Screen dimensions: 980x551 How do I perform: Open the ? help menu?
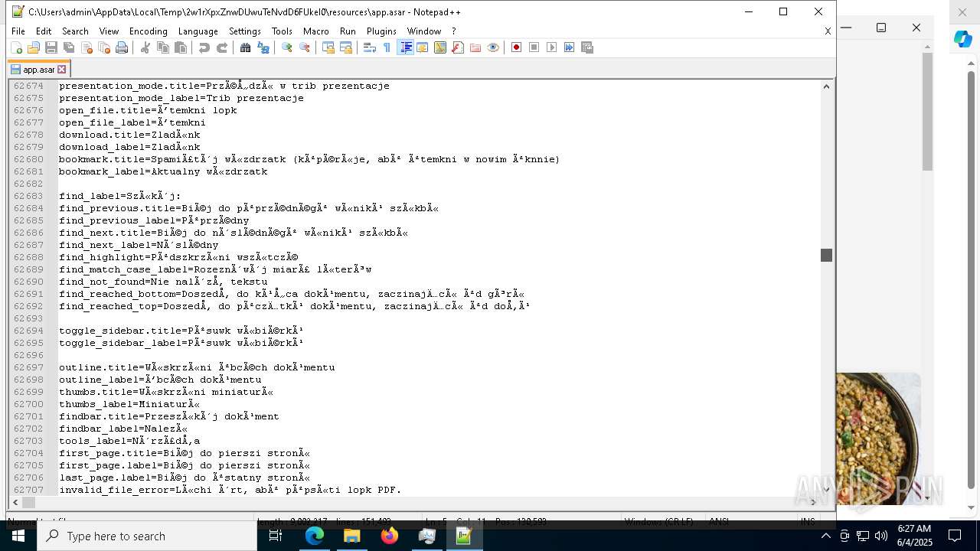[x=454, y=31]
